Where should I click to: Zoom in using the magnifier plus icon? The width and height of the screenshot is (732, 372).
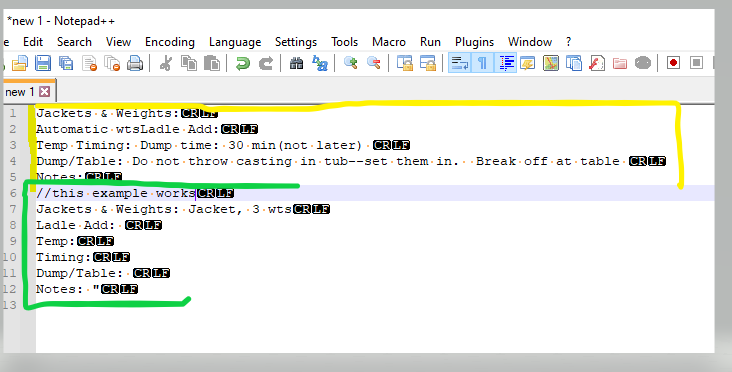(351, 63)
